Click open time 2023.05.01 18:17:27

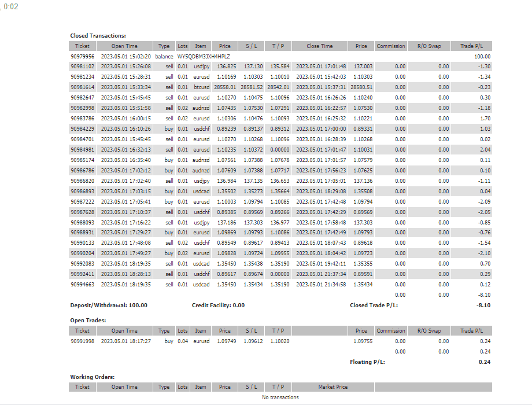(126, 341)
